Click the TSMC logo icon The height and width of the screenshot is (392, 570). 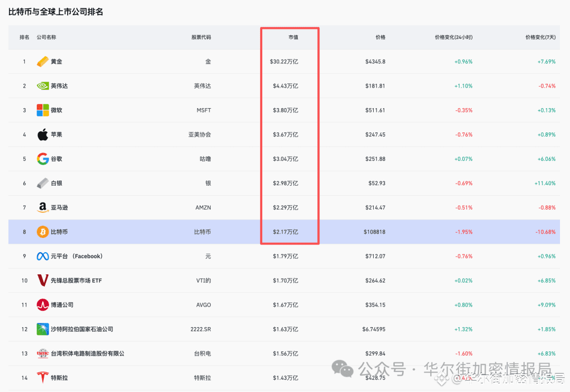point(43,353)
